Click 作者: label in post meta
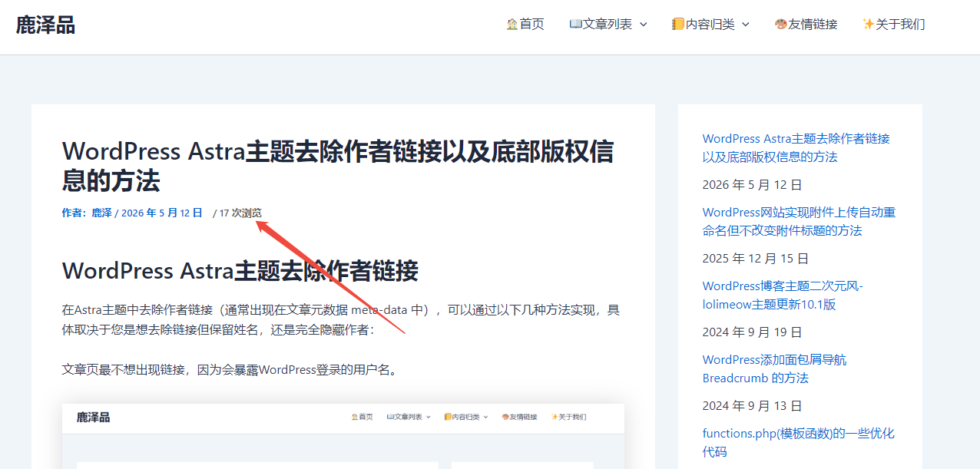Image resolution: width=980 pixels, height=469 pixels. [x=75, y=213]
